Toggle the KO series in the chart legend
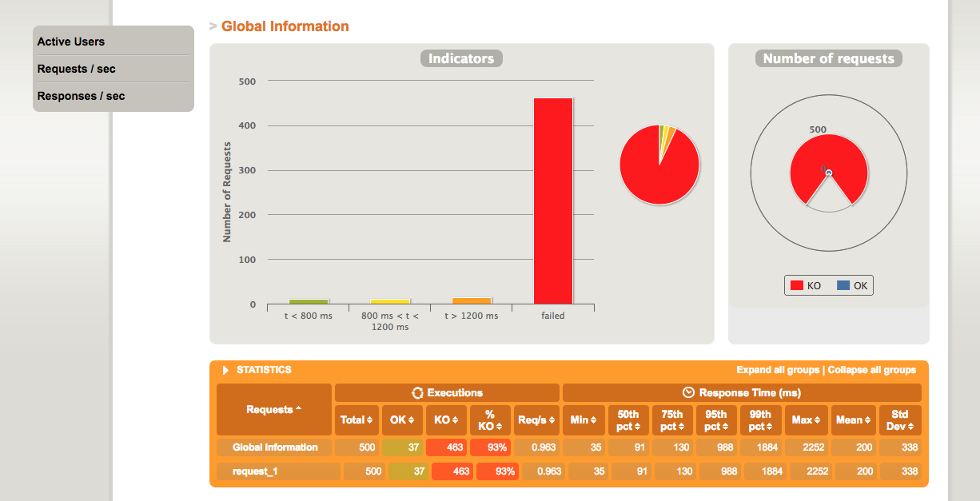Viewport: 980px width, 501px height. [x=805, y=286]
